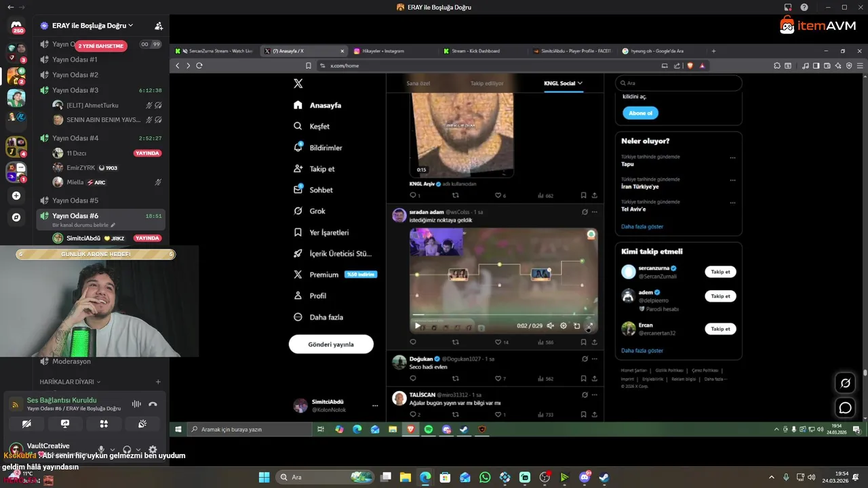This screenshot has width=868, height=488.
Task: Open video settings gear in the player
Action: pyautogui.click(x=564, y=326)
